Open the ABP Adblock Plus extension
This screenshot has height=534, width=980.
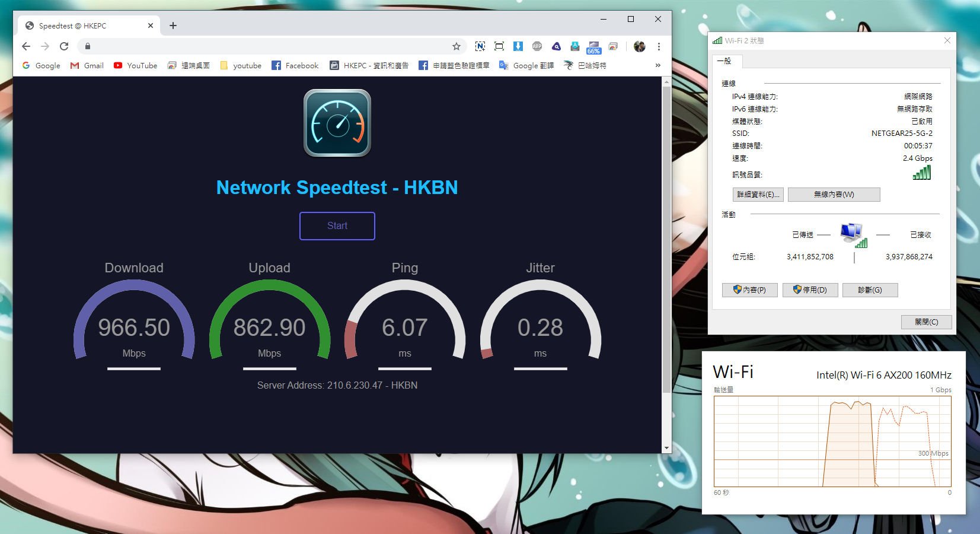tap(537, 46)
